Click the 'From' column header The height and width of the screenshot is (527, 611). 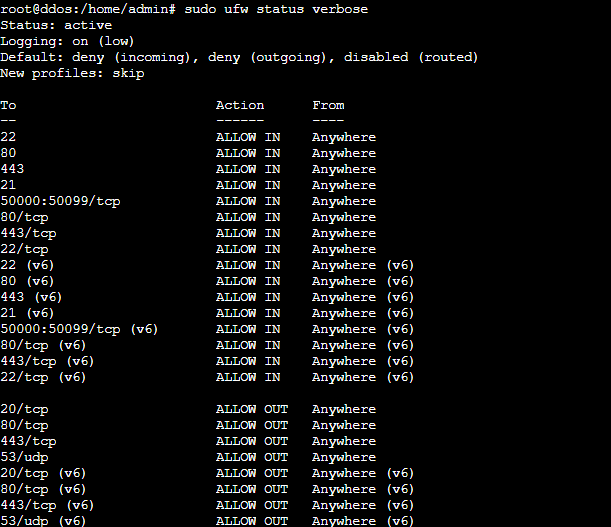click(328, 105)
